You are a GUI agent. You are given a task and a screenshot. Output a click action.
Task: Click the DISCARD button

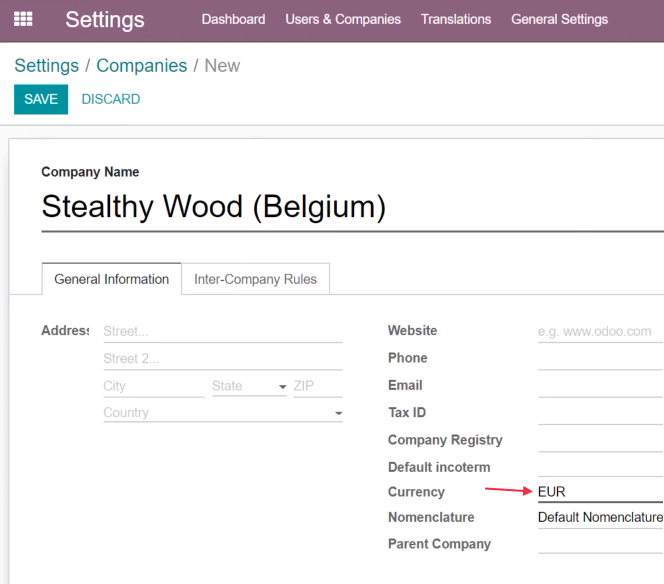pyautogui.click(x=111, y=99)
